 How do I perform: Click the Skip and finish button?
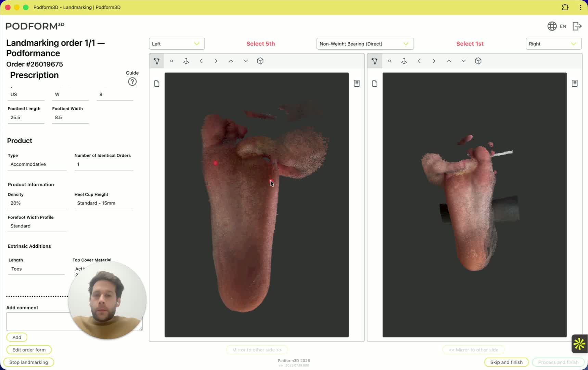click(x=506, y=362)
